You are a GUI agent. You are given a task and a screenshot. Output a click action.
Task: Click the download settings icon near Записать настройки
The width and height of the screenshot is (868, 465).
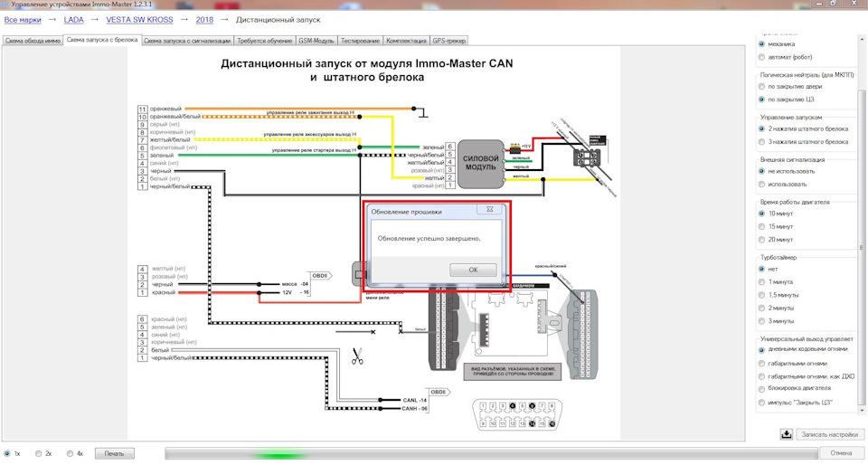point(786,434)
